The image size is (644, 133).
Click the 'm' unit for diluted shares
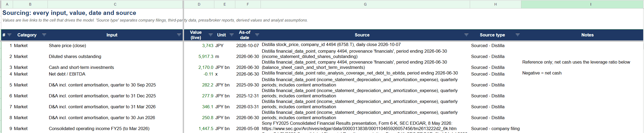[x=217, y=57]
